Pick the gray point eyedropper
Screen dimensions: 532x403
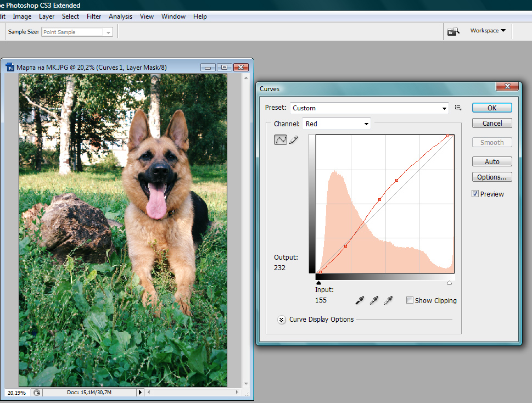(x=374, y=300)
